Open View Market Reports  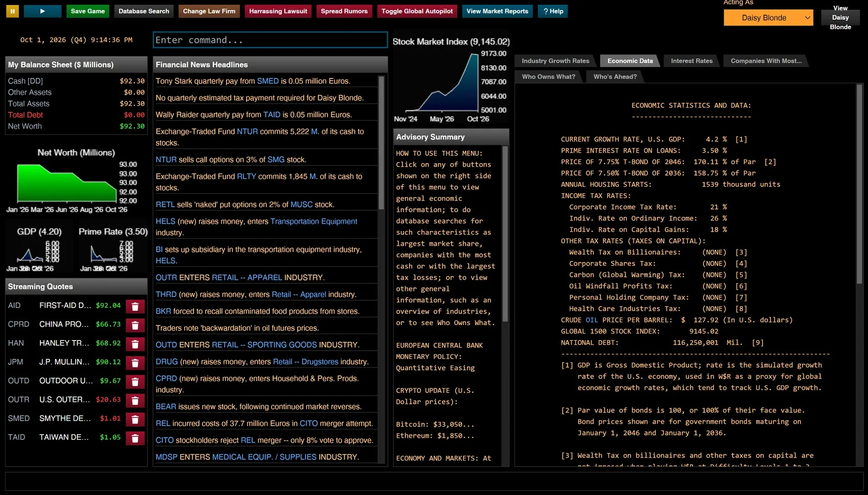click(498, 11)
